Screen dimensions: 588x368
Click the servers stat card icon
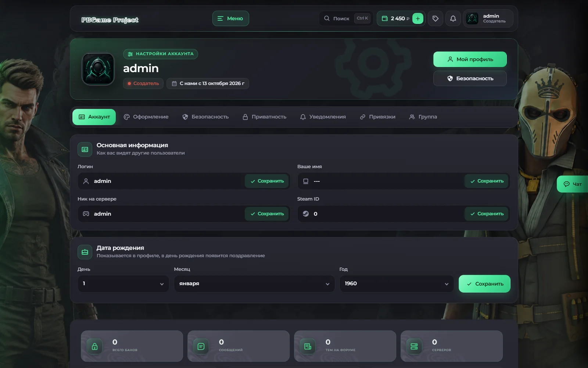(414, 346)
